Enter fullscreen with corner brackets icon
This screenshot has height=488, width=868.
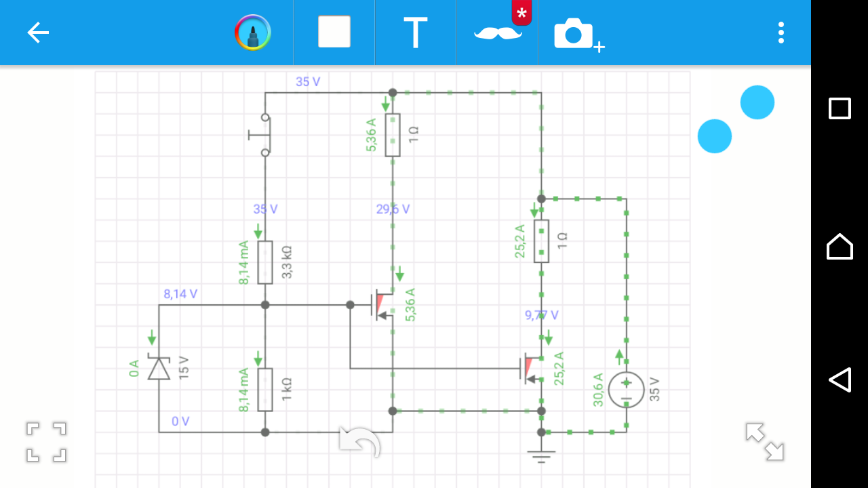pos(46,442)
